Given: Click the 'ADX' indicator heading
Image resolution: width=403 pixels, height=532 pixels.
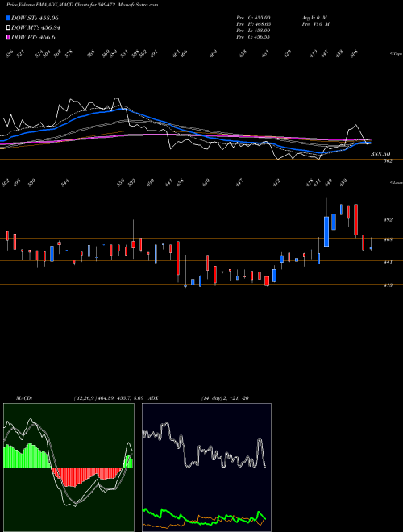Looking at the screenshot, I should 153,398.
